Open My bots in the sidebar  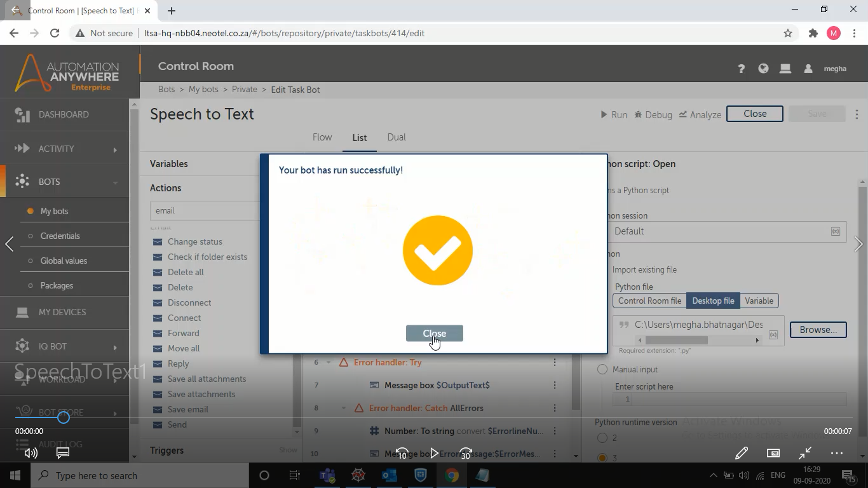click(54, 211)
